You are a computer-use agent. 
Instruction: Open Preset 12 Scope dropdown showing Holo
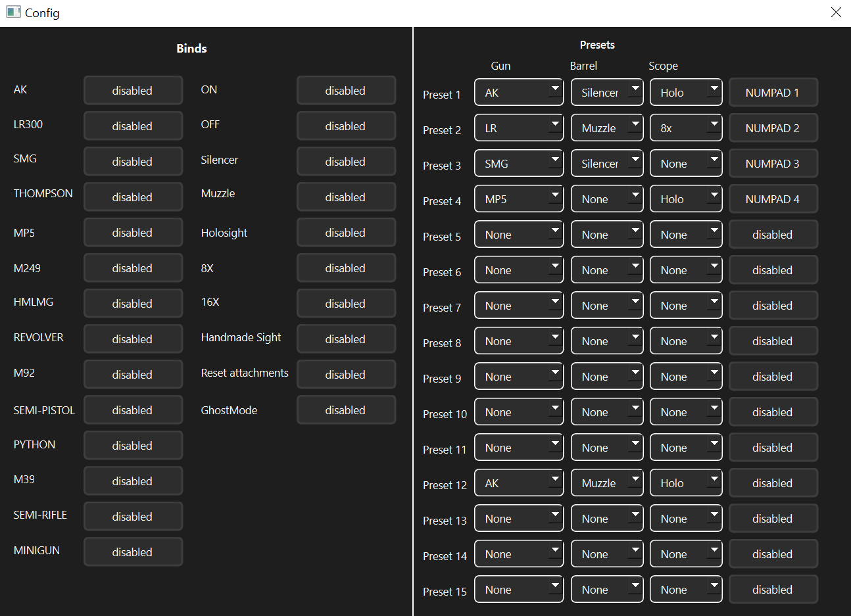686,483
